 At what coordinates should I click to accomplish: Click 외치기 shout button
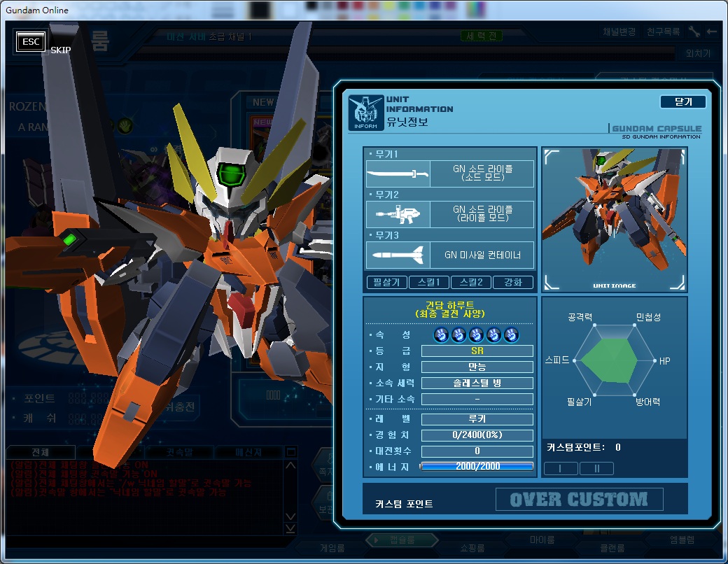pyautogui.click(x=698, y=53)
